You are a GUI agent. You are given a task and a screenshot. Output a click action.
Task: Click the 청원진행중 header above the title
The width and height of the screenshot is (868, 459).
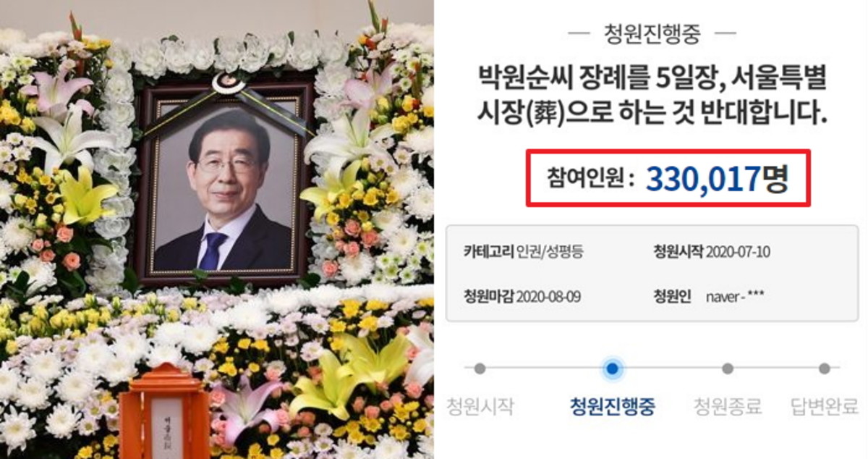point(651,33)
